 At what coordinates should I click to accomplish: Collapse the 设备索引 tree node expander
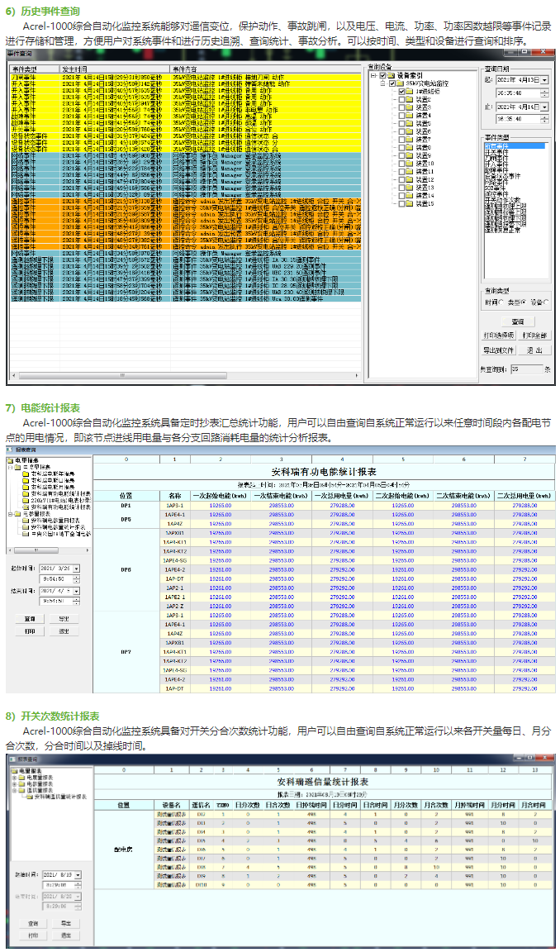pos(373,75)
